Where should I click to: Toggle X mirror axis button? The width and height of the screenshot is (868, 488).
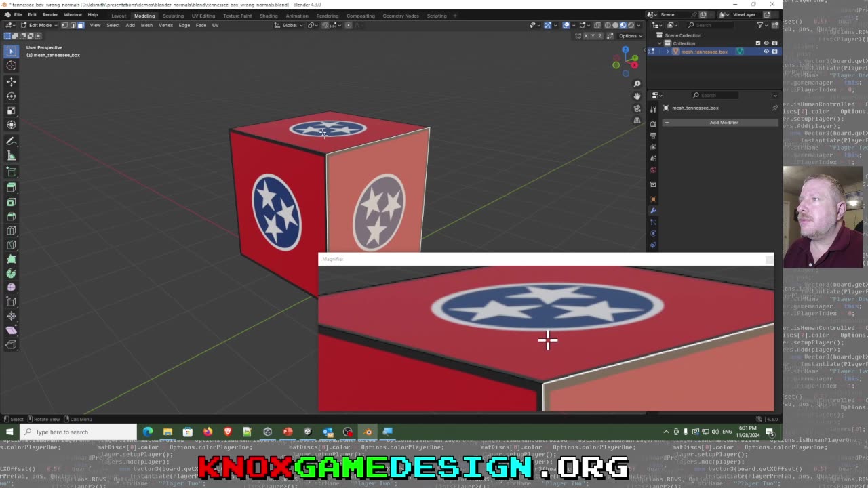586,35
